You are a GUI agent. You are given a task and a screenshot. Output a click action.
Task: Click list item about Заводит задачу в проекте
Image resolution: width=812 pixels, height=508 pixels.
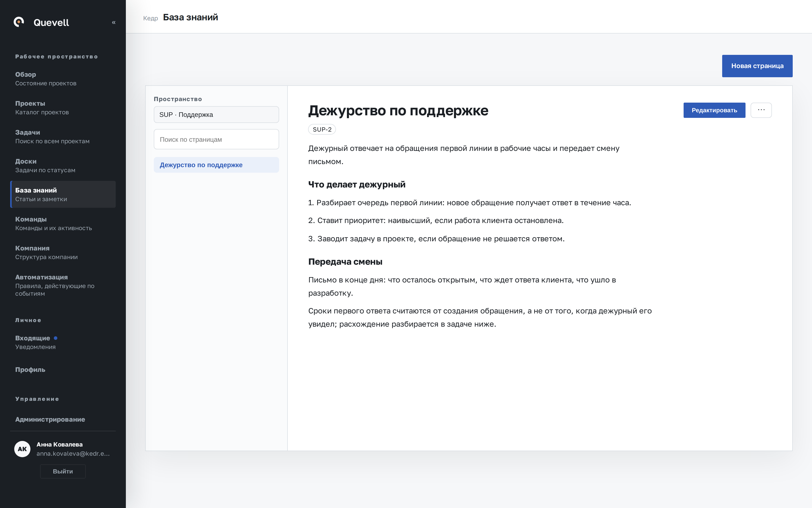pyautogui.click(x=436, y=239)
